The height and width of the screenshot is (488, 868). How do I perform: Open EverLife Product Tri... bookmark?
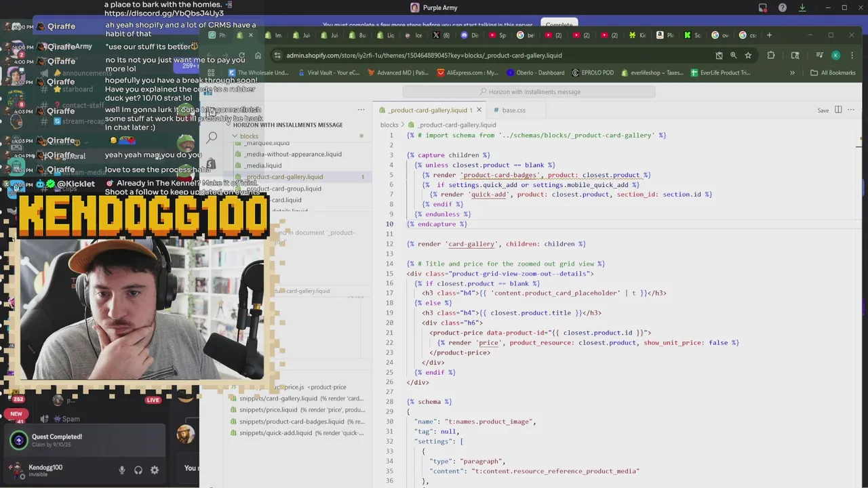coord(719,73)
